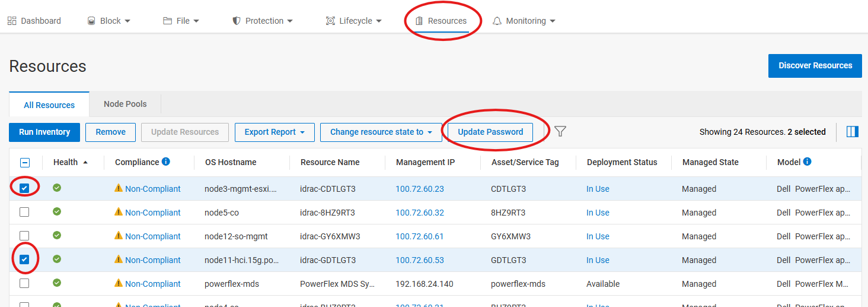Click In Use link for idrac-GY6XMW3
This screenshot has height=307, width=868.
[598, 236]
